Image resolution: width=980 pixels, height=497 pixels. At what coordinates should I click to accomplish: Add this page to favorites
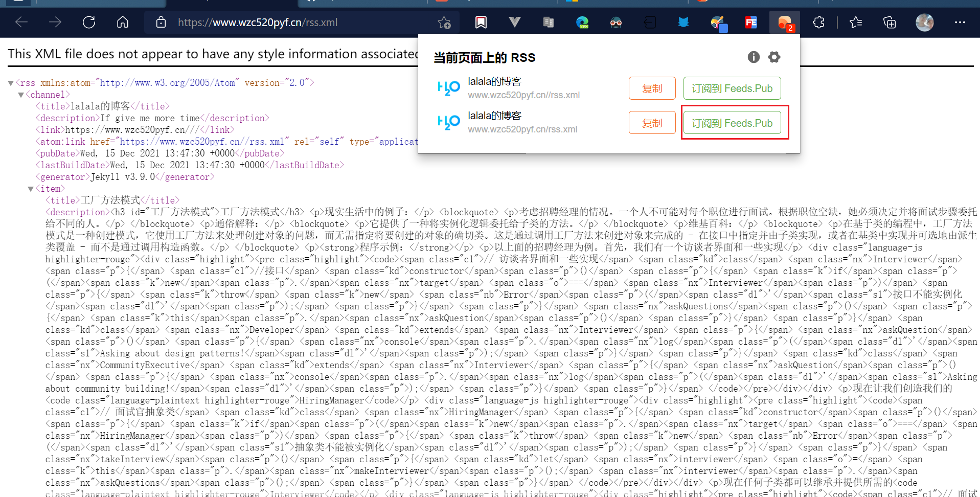[444, 22]
